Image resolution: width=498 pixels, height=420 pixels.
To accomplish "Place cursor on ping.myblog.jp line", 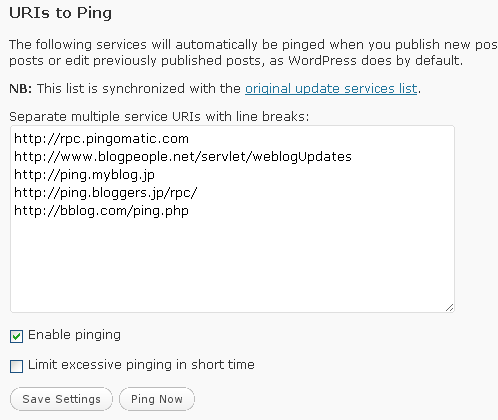I will click(x=84, y=175).
